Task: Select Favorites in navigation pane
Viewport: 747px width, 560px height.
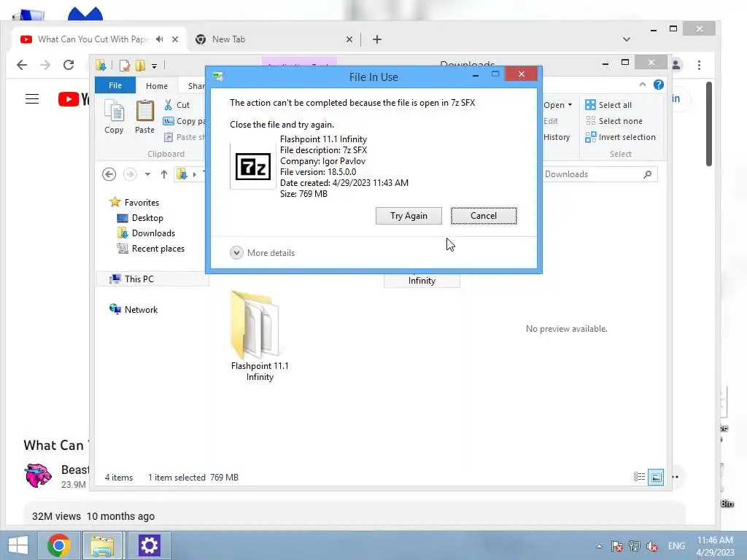Action: [x=134, y=203]
